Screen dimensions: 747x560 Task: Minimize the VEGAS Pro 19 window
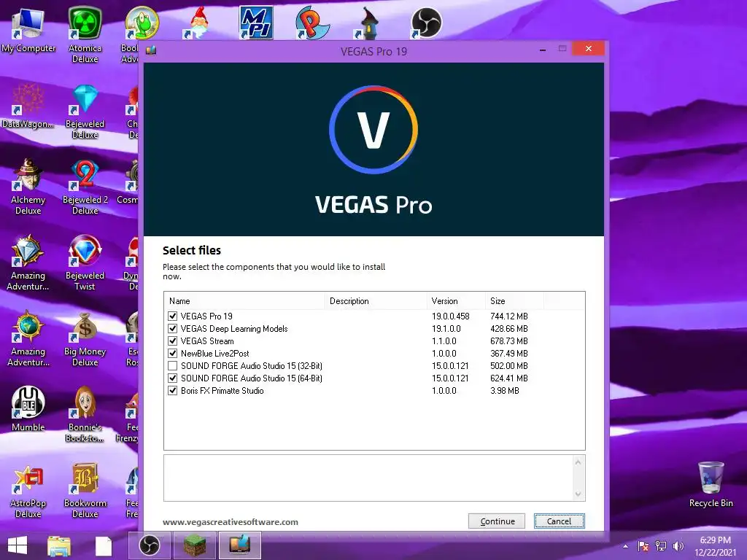click(543, 49)
